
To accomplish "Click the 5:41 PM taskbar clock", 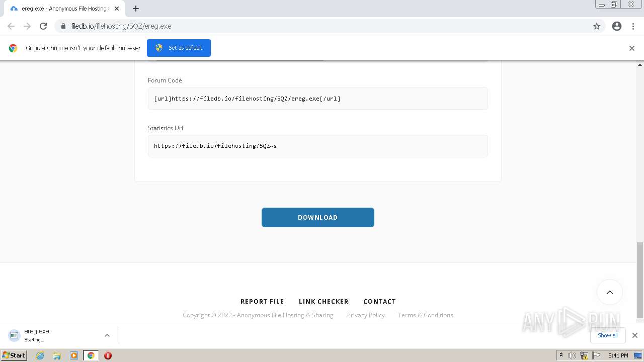I will click(x=618, y=355).
